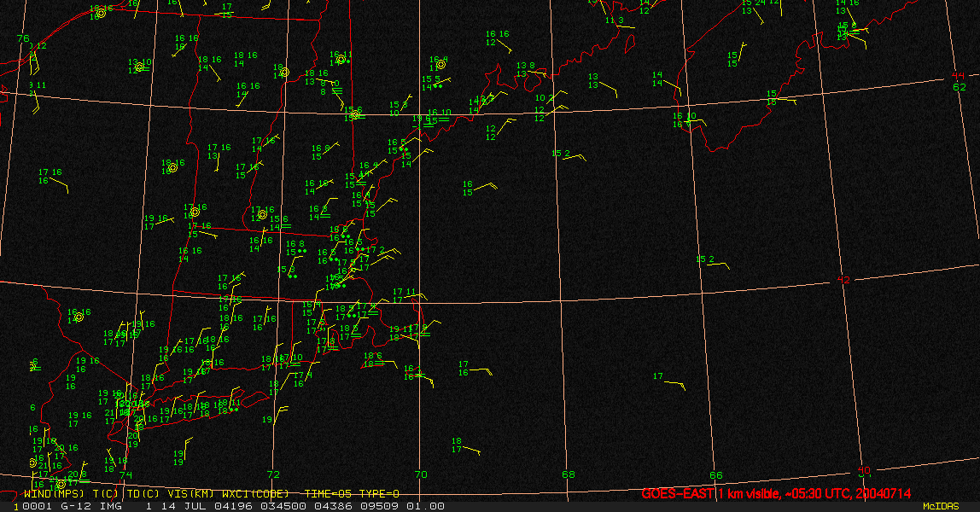The image size is (980, 512).
Task: Click the station plot 12 over 12 with wind barb
Action: click(491, 133)
